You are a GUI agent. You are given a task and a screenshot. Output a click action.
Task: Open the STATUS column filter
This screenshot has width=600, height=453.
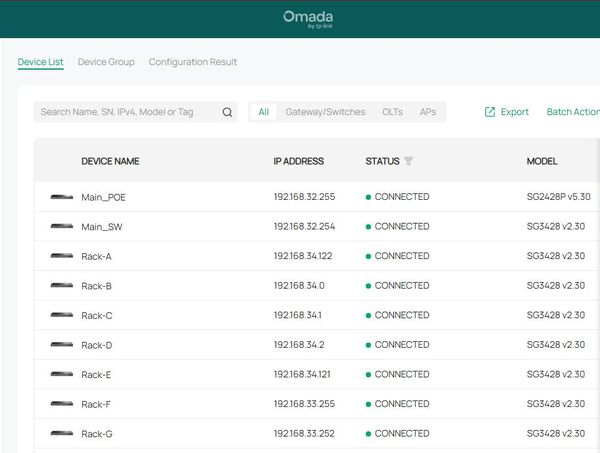(409, 161)
